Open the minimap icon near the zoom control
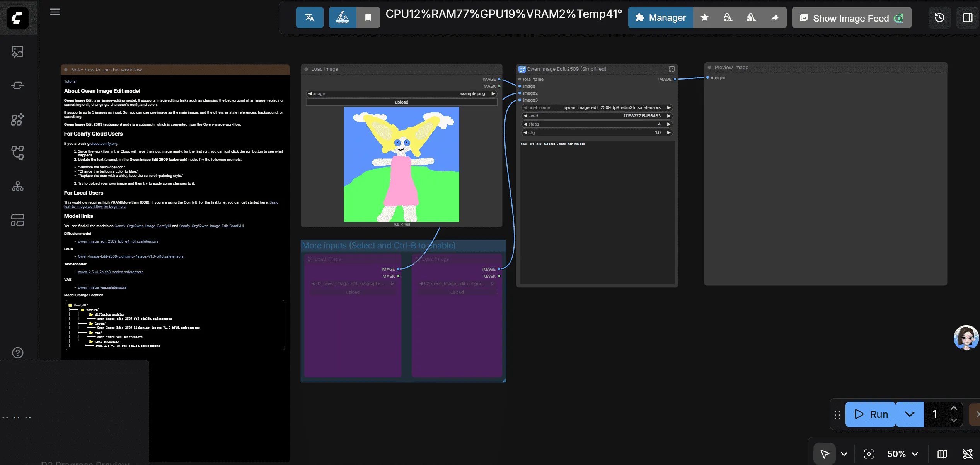Screen dimensions: 980x465 tap(942, 454)
